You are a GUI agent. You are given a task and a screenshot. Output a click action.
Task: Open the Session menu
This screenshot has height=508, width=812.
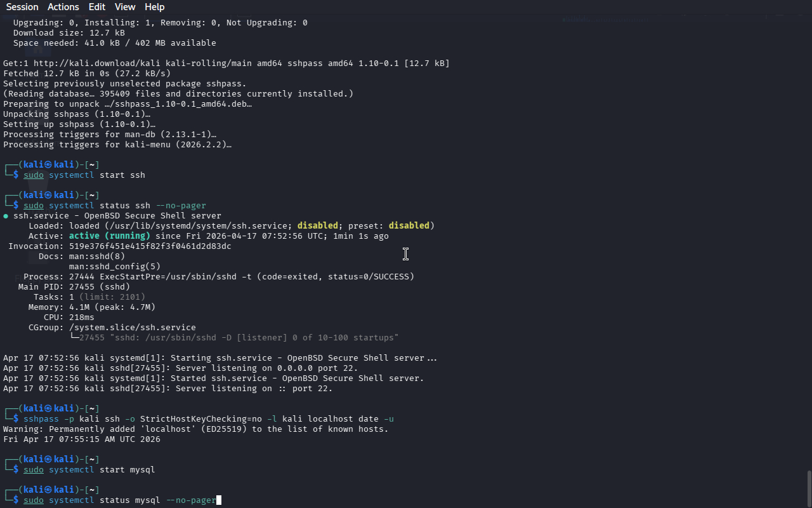pyautogui.click(x=22, y=7)
